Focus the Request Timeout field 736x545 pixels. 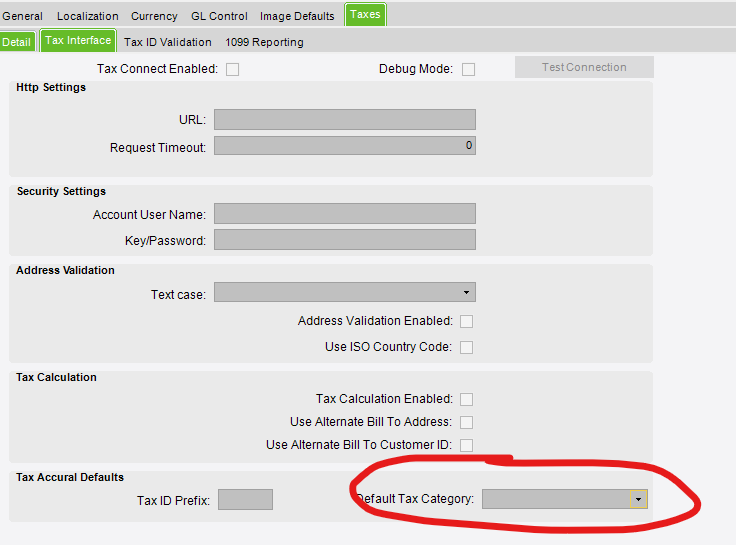345,146
